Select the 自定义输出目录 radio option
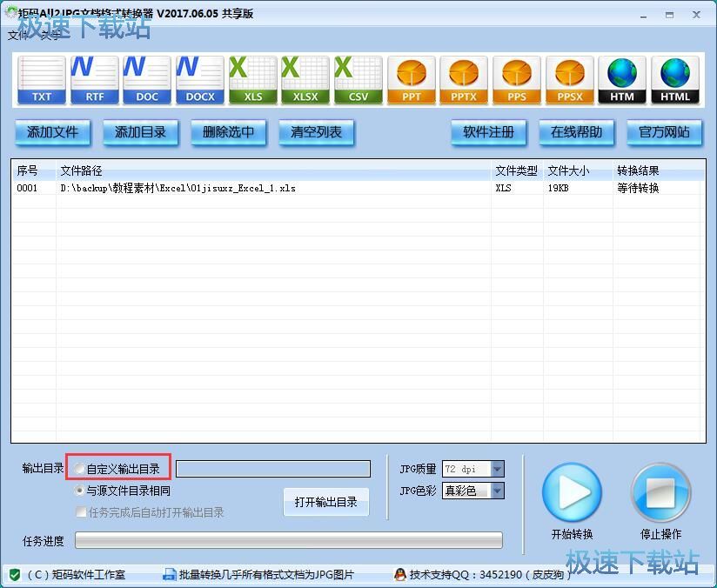717x588 pixels. point(78,468)
